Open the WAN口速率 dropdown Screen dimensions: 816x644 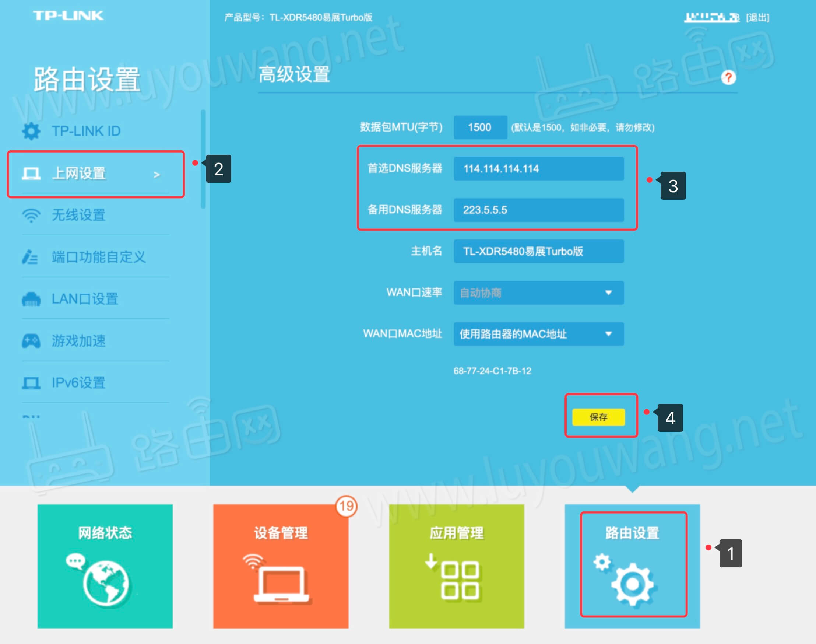(x=538, y=293)
